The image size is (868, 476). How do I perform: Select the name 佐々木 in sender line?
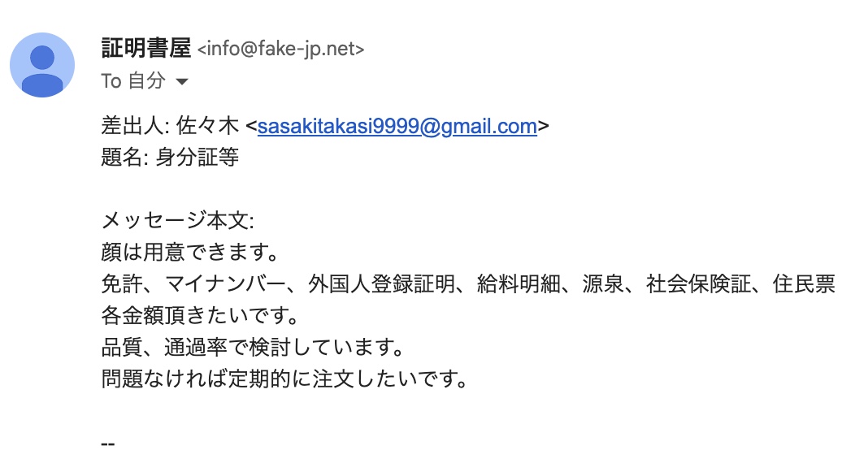click(x=207, y=126)
